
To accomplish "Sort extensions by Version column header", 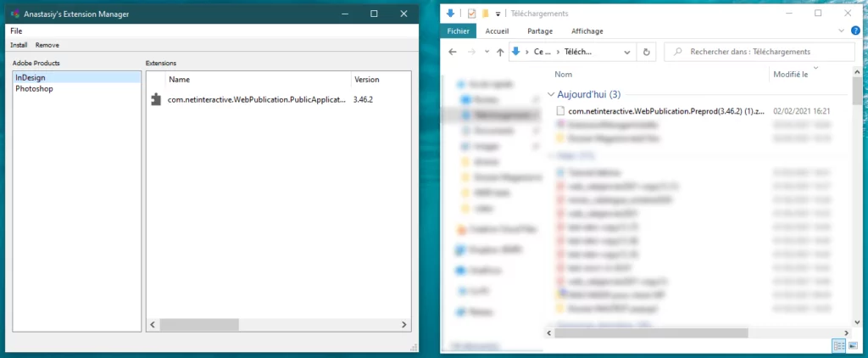I will point(381,79).
